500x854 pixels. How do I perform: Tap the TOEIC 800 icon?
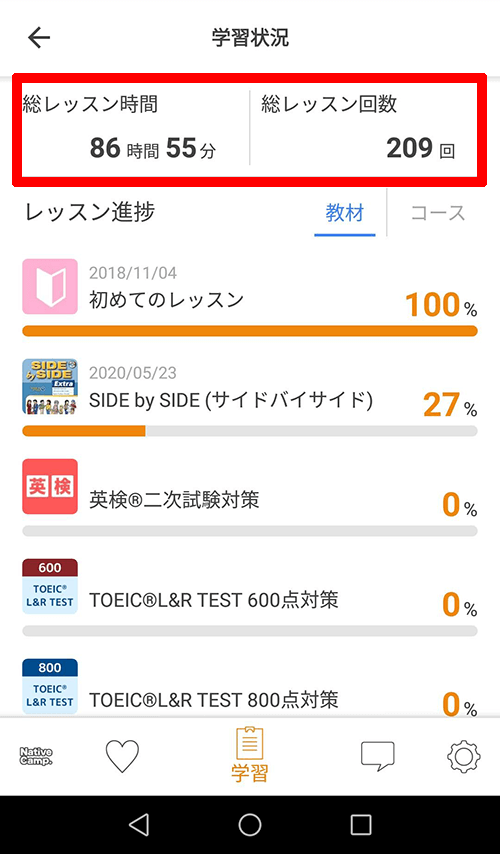click(50, 686)
